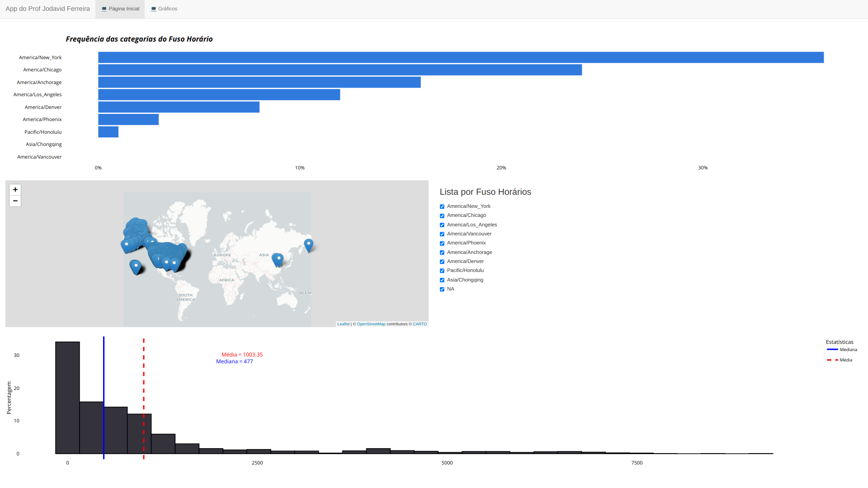Screen dimensions: 868x488
Task: Zoom out on the Leaflet map
Action: tap(15, 201)
